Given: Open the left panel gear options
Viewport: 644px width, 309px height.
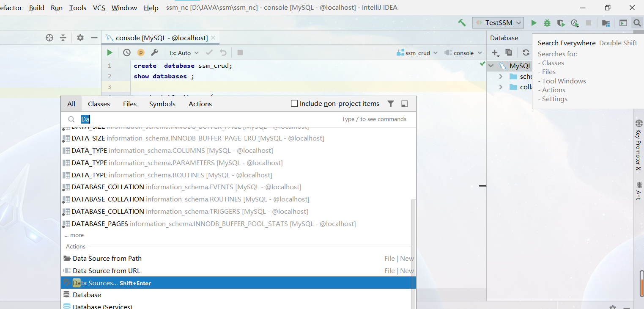Looking at the screenshot, I should [80, 38].
